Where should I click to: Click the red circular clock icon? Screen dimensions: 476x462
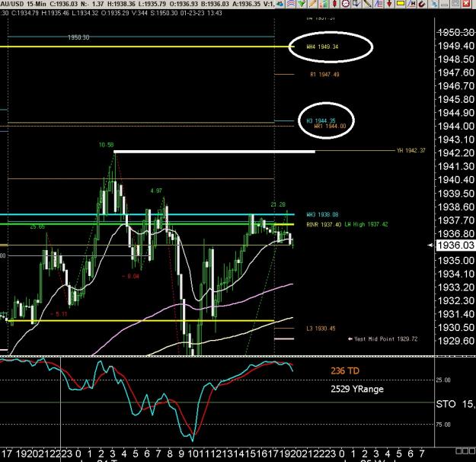(x=346, y=4)
